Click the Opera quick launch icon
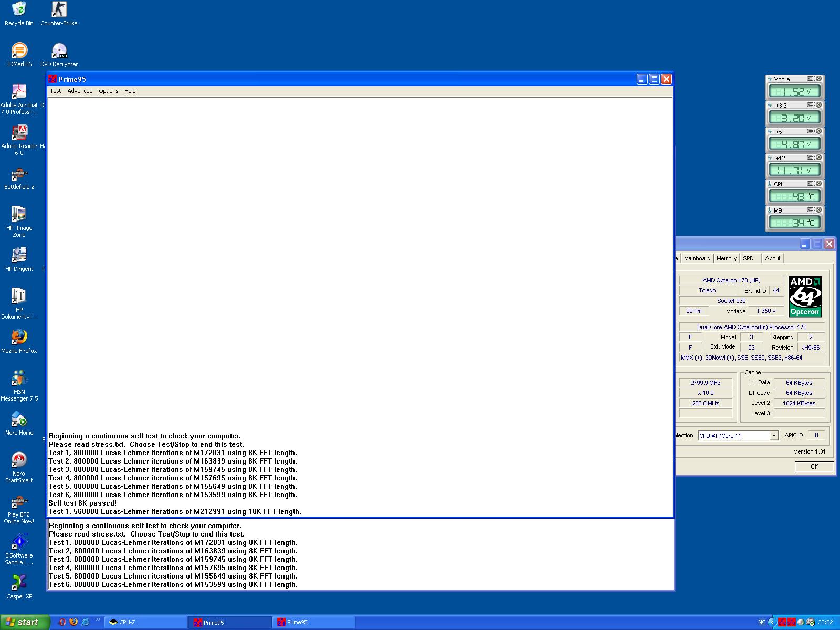840x630 pixels. (x=62, y=622)
